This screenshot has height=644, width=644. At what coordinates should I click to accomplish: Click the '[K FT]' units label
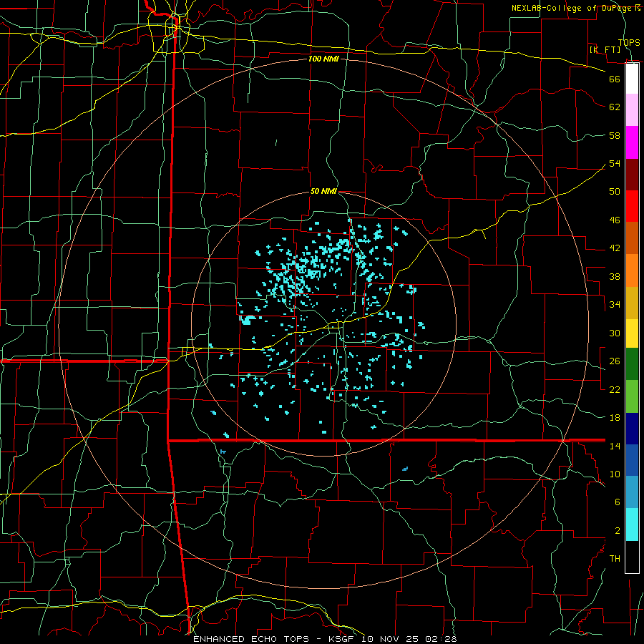pyautogui.click(x=605, y=49)
